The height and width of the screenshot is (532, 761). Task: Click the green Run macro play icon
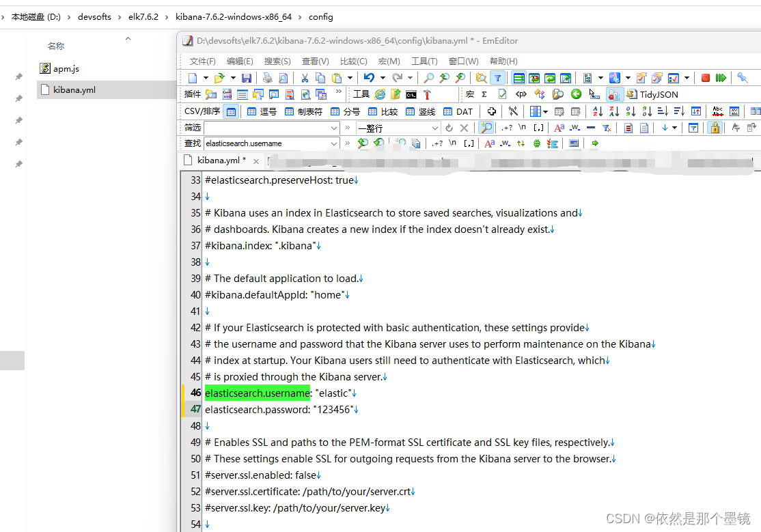[x=721, y=78]
